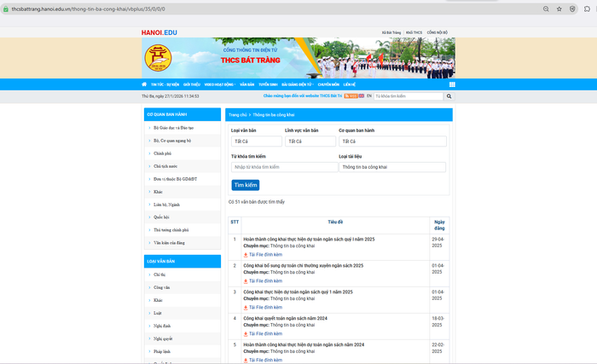This screenshot has width=597, height=364.
Task: Click the school emblem logo in banner
Action: coord(158,58)
